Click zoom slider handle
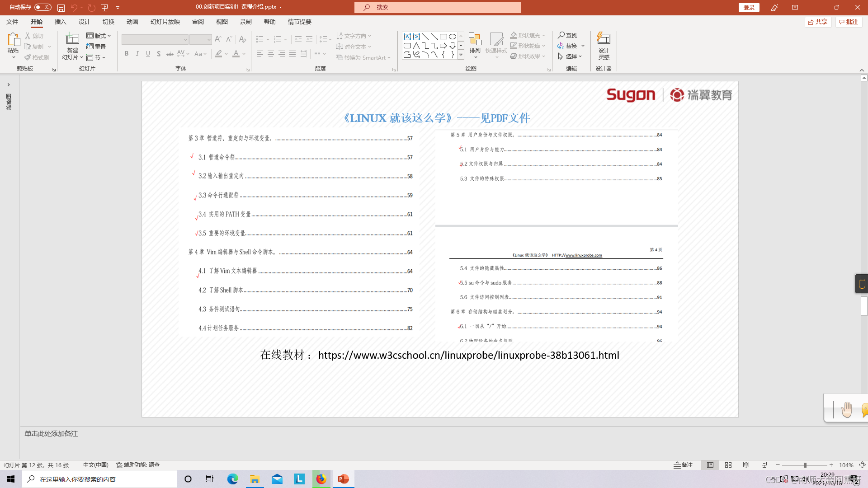The width and height of the screenshot is (868, 488). pos(805,465)
